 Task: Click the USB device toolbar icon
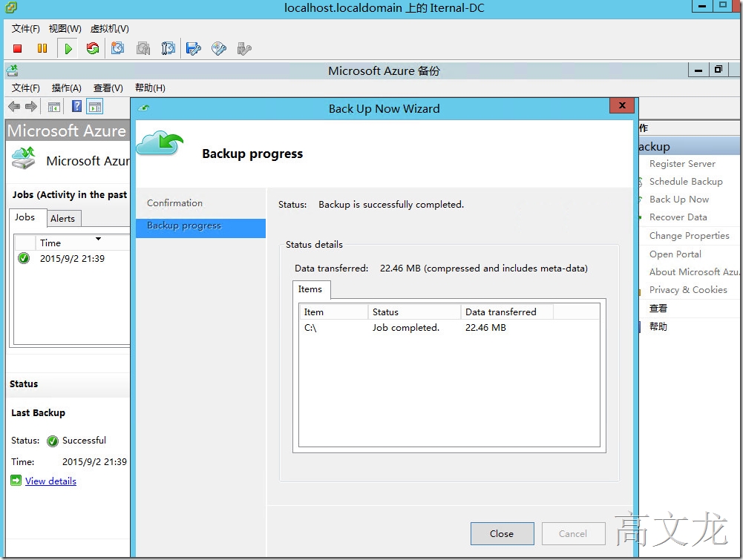[x=244, y=48]
